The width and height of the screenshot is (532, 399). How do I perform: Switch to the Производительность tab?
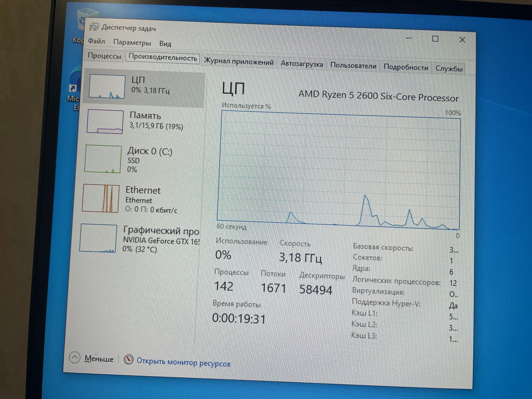163,57
